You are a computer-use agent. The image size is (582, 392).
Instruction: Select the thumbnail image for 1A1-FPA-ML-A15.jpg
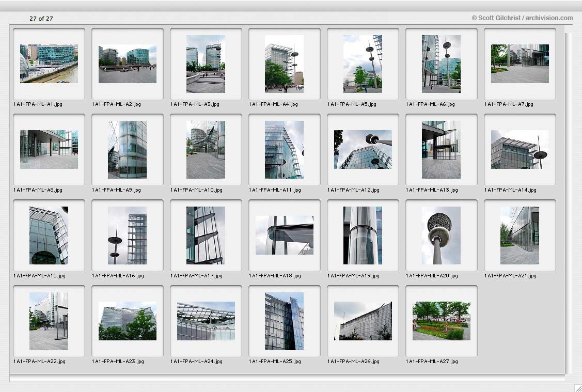click(x=49, y=236)
